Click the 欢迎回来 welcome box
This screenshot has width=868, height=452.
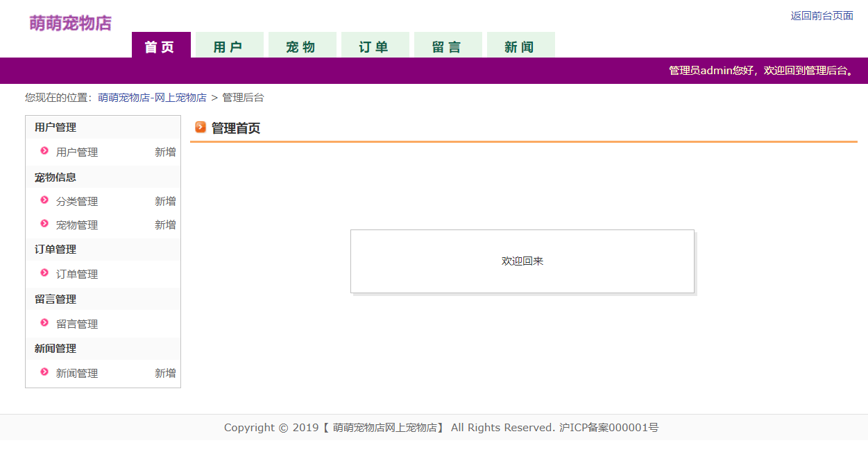coord(522,261)
